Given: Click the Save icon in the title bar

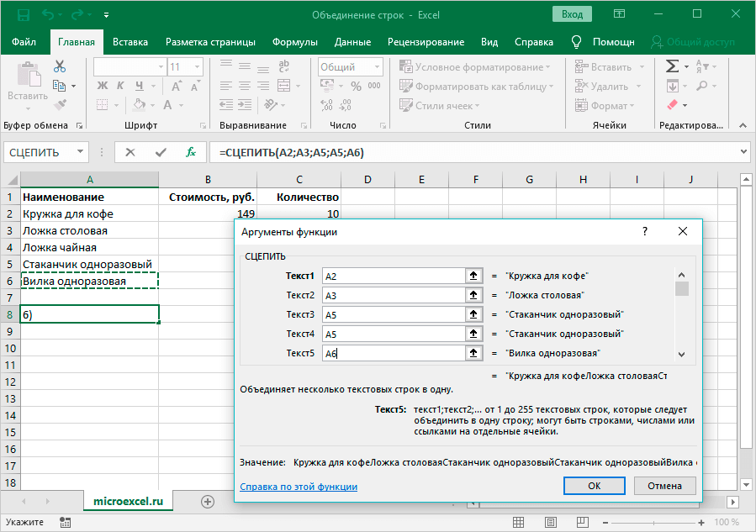Looking at the screenshot, I should click(23, 15).
